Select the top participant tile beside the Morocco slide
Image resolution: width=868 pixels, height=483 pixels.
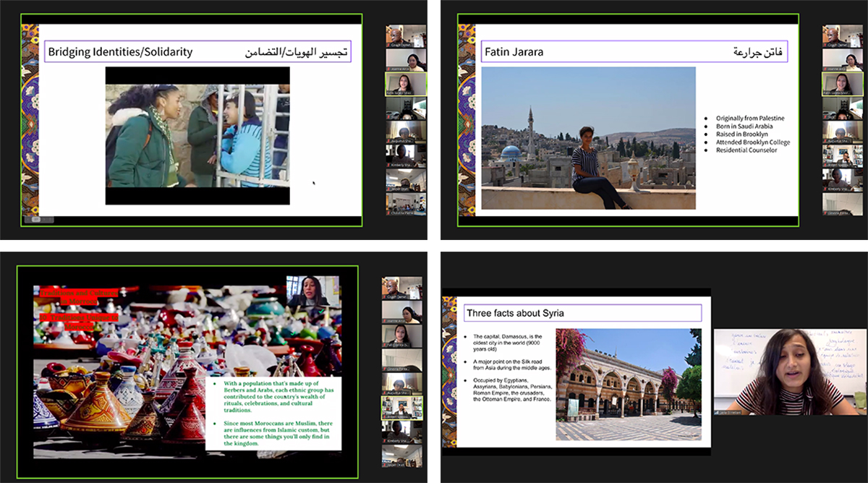401,288
